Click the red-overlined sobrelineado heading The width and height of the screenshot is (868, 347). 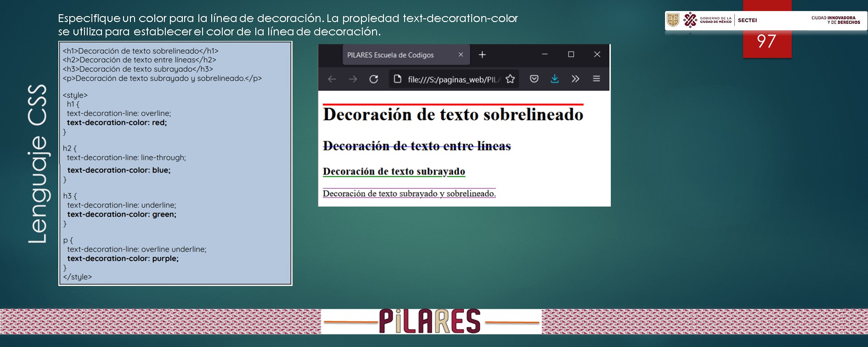pyautogui.click(x=453, y=114)
